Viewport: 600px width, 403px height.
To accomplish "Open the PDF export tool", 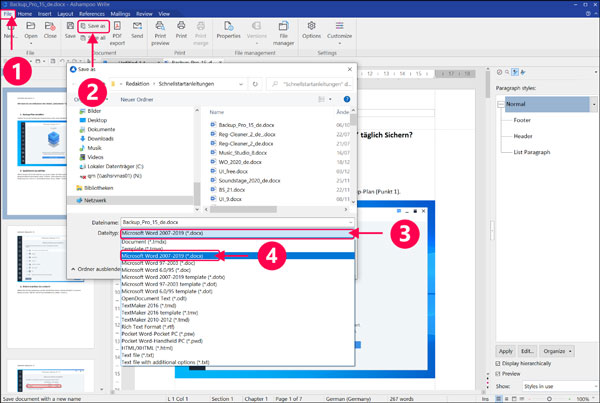I will (x=117, y=34).
